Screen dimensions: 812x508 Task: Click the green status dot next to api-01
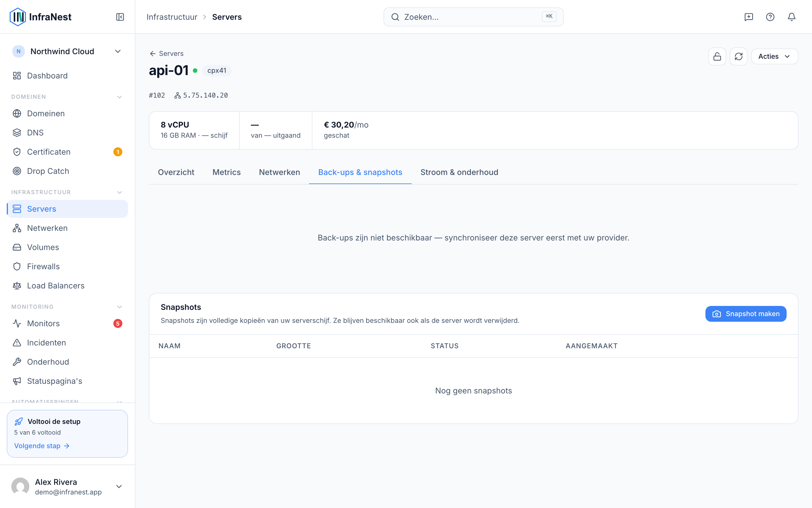[195, 71]
